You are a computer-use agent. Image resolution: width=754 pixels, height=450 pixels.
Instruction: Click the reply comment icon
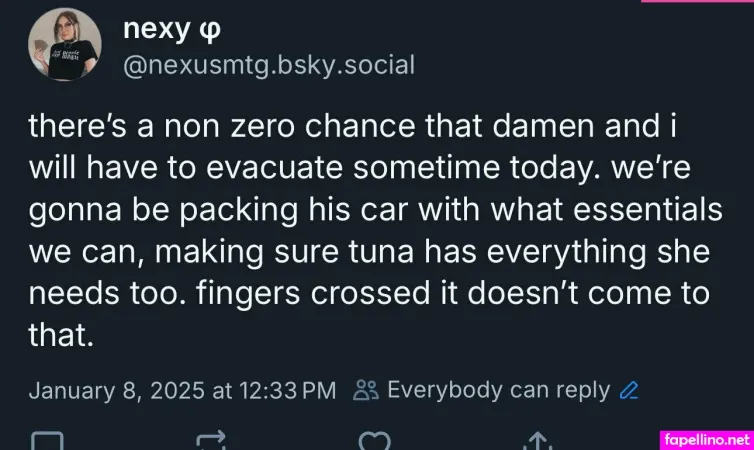tap(47, 440)
